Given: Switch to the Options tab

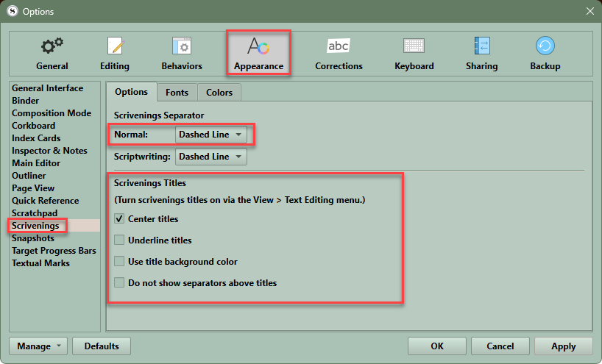Looking at the screenshot, I should [131, 92].
